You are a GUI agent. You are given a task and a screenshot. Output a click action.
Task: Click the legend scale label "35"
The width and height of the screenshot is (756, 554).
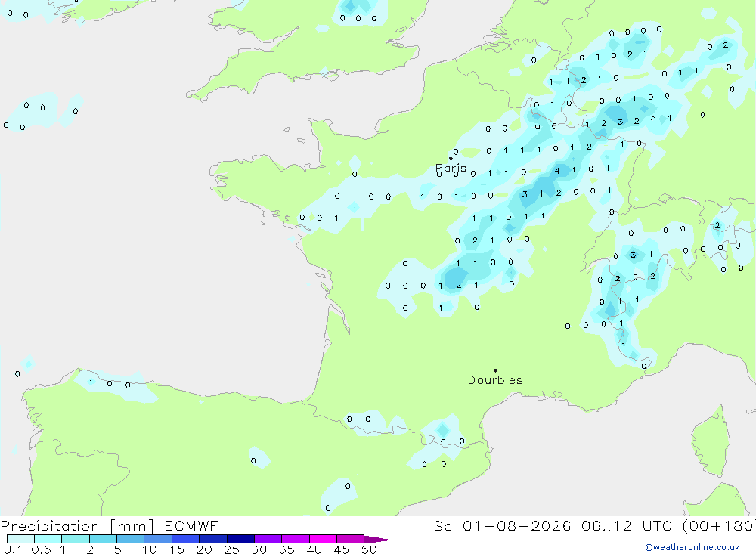pyautogui.click(x=287, y=549)
